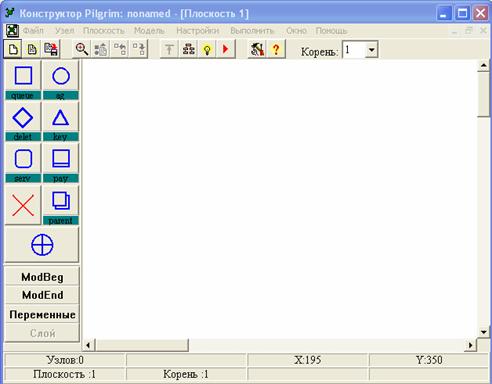
Task: Click the red X delete tool
Action: click(23, 205)
